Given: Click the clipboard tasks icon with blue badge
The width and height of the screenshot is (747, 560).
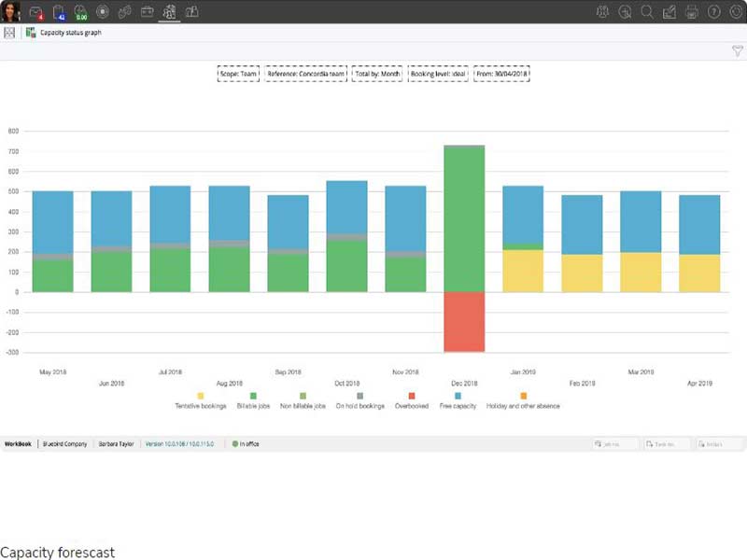Looking at the screenshot, I should [59, 12].
